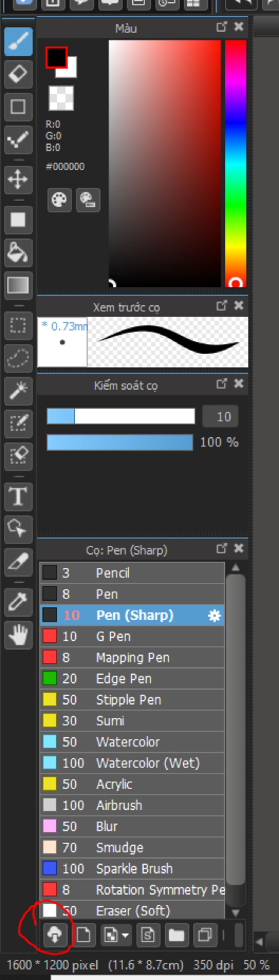This screenshot has height=980, width=279.
Task: Select the Text tool
Action: [18, 497]
